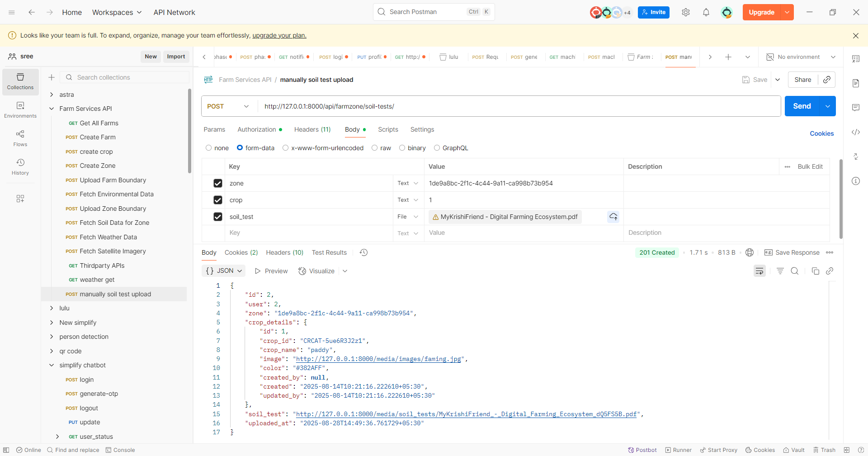
Task: Click the Postbot icon in status bar
Action: coord(642,450)
